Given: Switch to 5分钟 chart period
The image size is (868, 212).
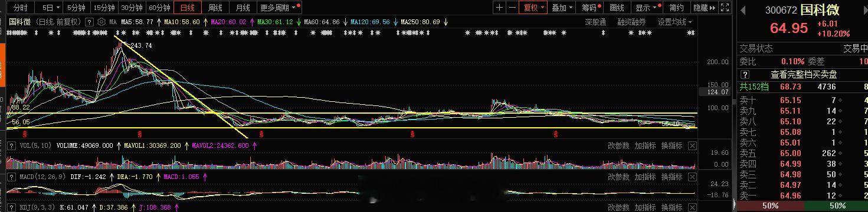Looking at the screenshot, I should click(x=76, y=8).
